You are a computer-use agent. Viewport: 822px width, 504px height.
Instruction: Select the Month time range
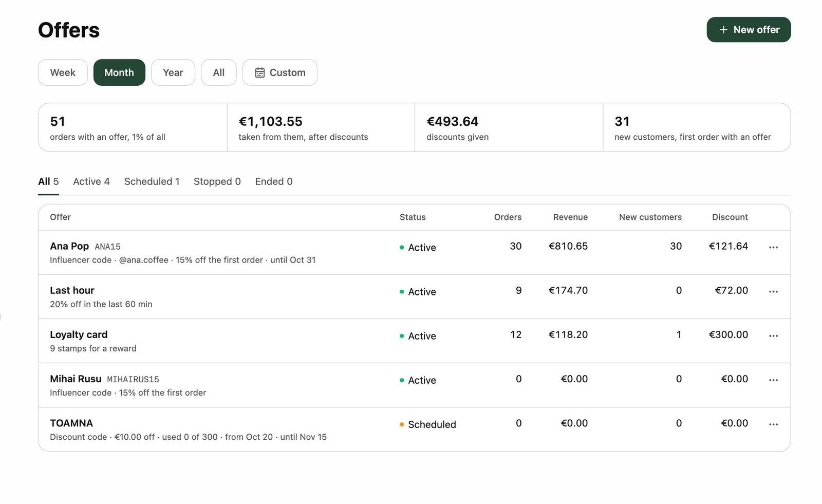coord(119,72)
